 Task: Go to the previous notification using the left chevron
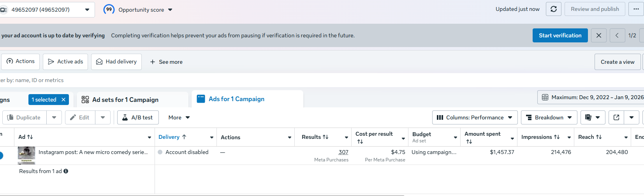[x=617, y=35]
